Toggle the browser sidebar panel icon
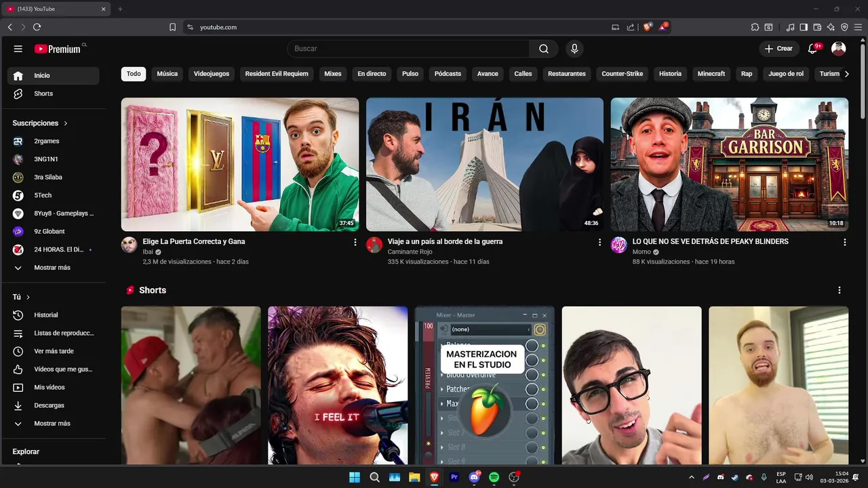The image size is (868, 488). (x=804, y=27)
